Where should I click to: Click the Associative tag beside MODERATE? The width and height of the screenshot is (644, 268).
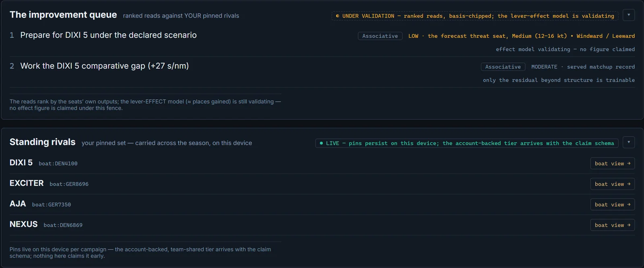503,67
